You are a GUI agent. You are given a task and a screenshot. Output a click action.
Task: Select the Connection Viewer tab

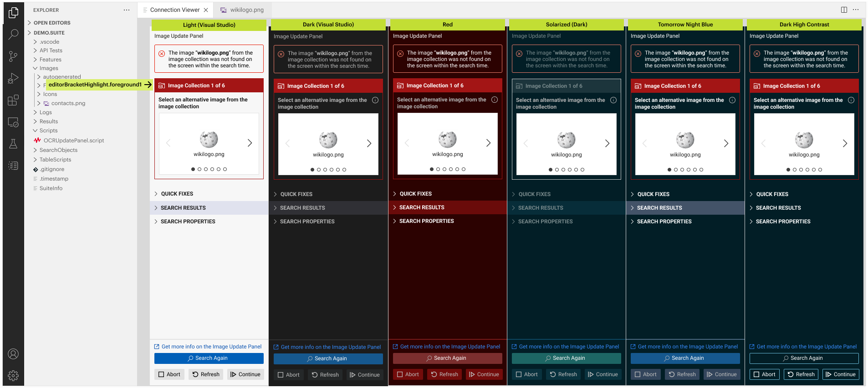point(175,10)
